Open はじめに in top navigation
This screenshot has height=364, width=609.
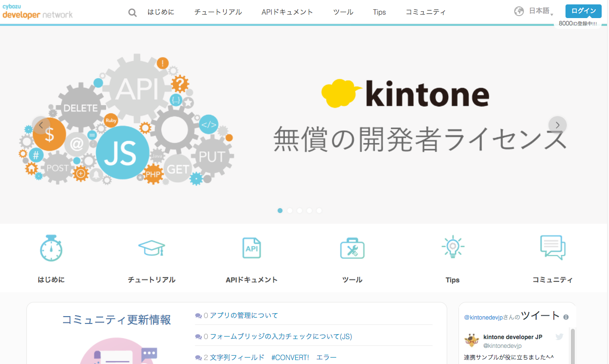[x=161, y=12]
